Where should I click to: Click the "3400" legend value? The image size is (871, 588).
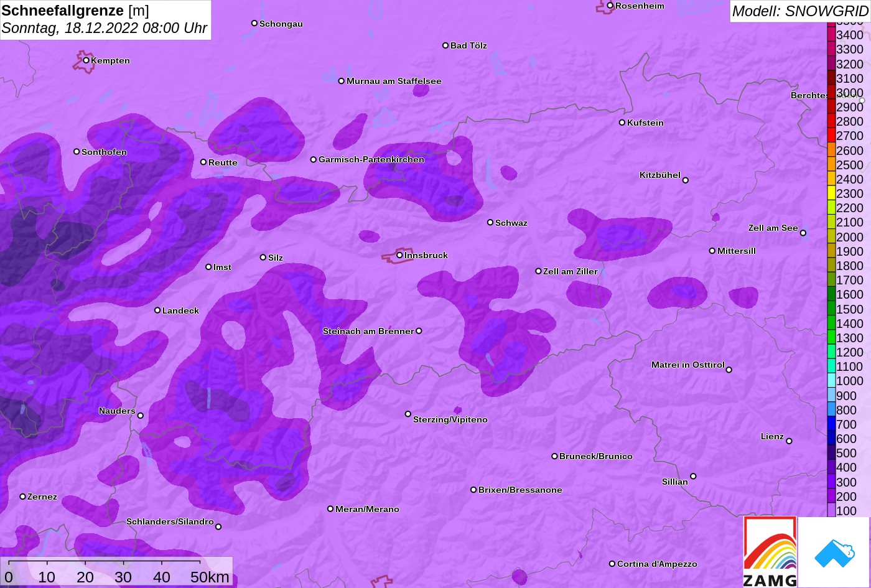point(850,35)
